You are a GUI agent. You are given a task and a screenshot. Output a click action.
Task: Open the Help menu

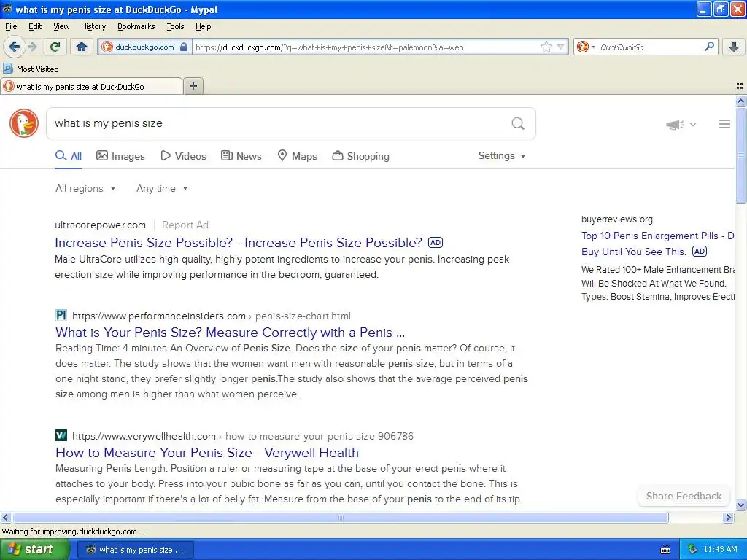204,26
